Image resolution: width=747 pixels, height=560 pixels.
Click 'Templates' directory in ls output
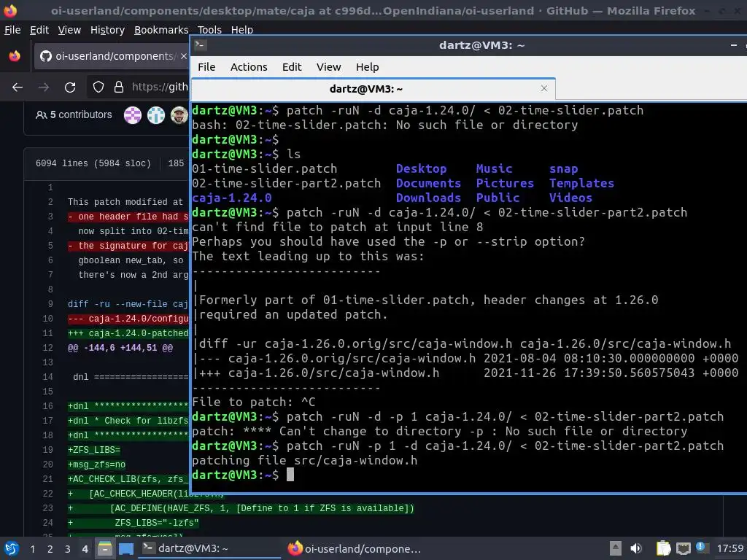(x=581, y=183)
